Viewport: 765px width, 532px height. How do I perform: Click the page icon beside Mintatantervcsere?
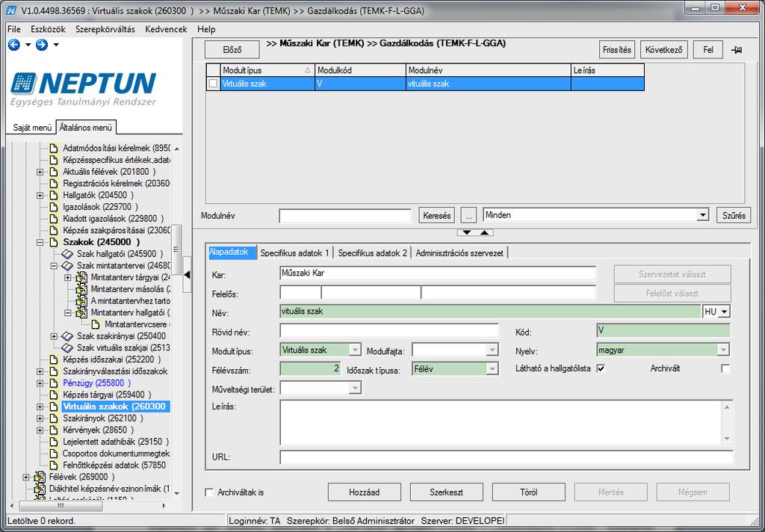tap(96, 324)
